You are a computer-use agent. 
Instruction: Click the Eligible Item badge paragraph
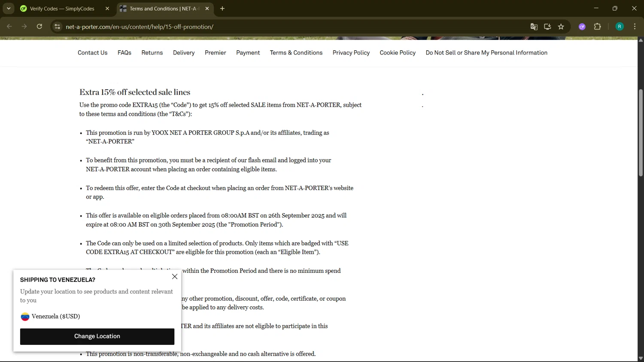217,247
